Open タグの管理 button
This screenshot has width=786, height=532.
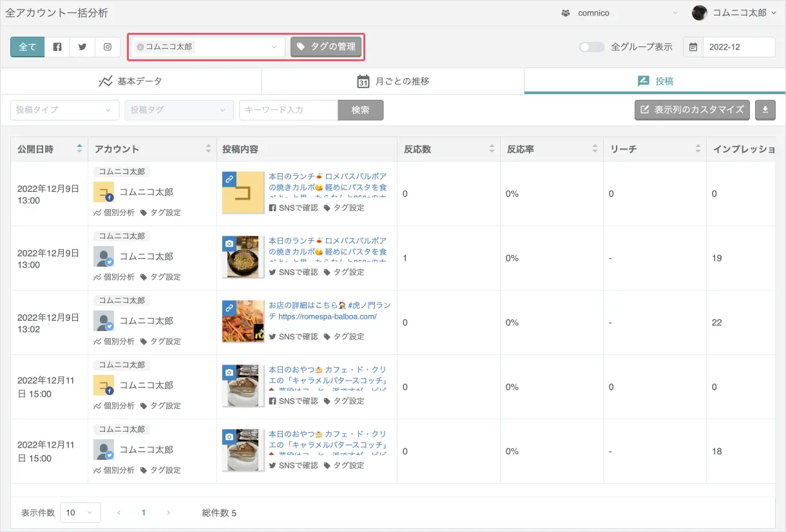pyautogui.click(x=326, y=47)
